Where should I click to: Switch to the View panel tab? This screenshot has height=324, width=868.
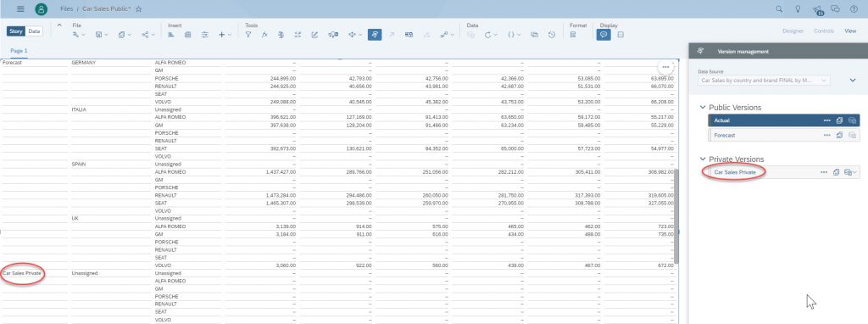click(849, 31)
